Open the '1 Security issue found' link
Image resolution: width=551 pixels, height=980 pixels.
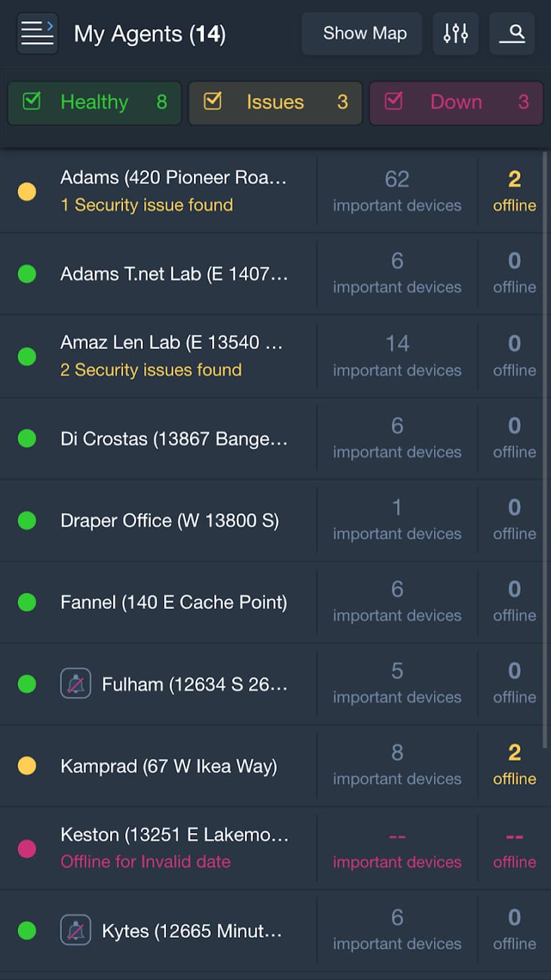pyautogui.click(x=147, y=205)
